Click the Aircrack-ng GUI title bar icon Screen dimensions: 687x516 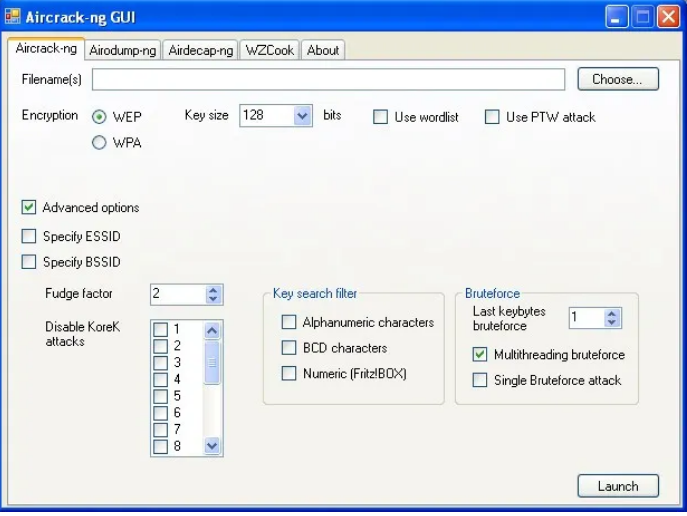[12, 17]
